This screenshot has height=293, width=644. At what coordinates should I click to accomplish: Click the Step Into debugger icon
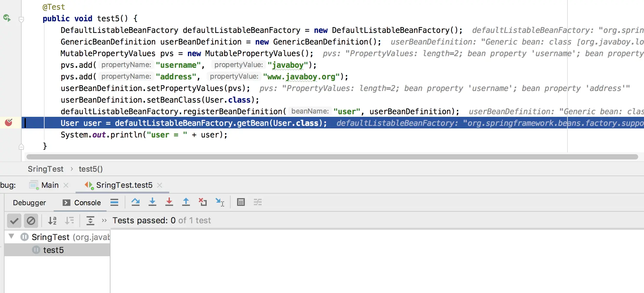152,202
